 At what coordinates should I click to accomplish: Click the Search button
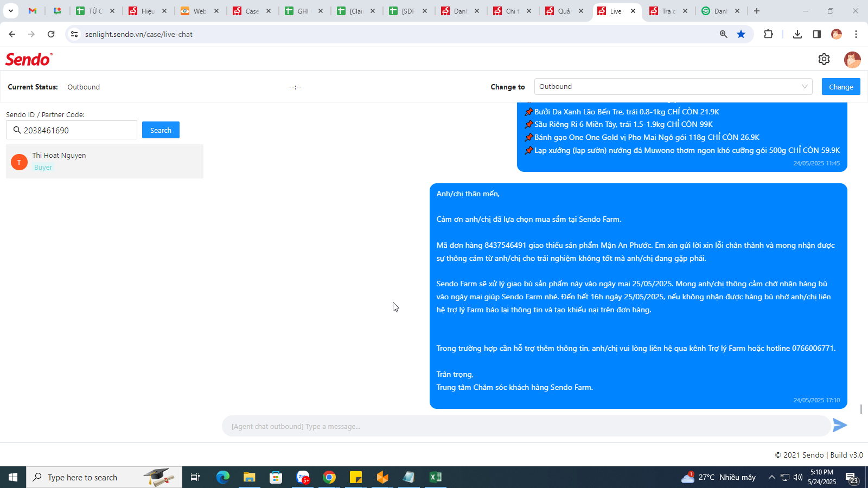[x=161, y=130]
